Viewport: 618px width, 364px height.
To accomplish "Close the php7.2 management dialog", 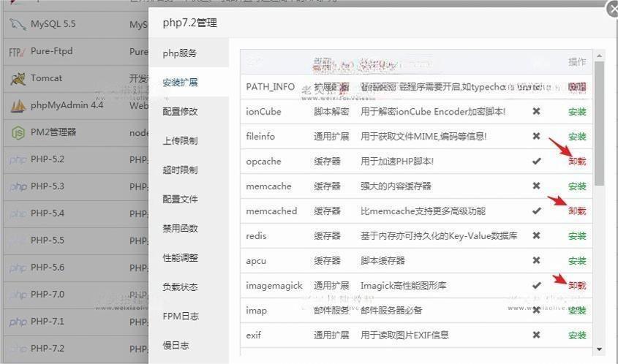I will click(614, 9).
